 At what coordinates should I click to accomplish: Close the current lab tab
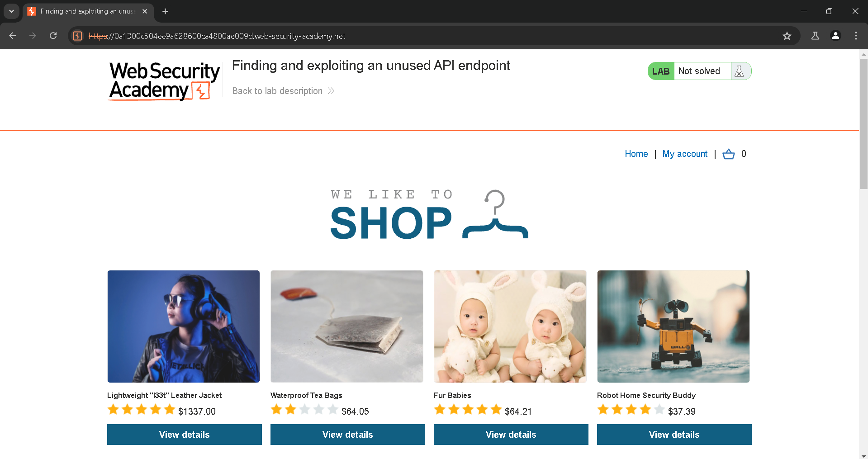(145, 11)
